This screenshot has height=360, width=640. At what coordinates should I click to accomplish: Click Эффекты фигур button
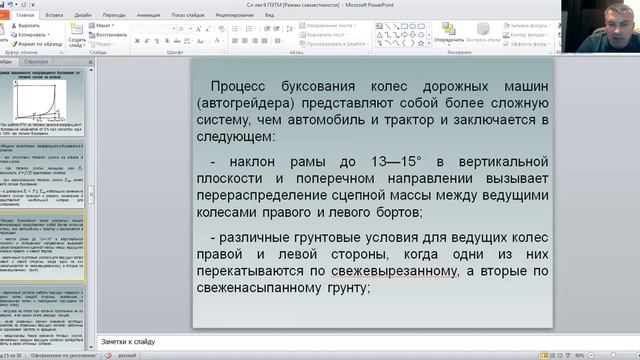(526, 44)
